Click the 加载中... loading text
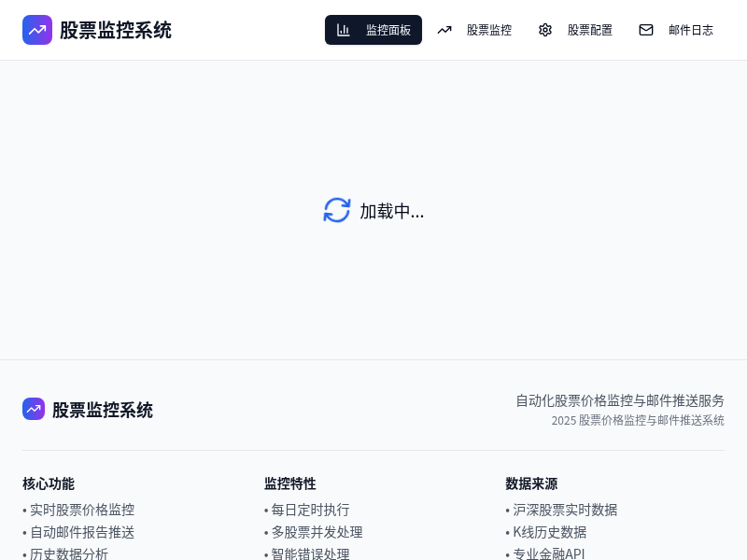The height and width of the screenshot is (560, 747). 391,211
